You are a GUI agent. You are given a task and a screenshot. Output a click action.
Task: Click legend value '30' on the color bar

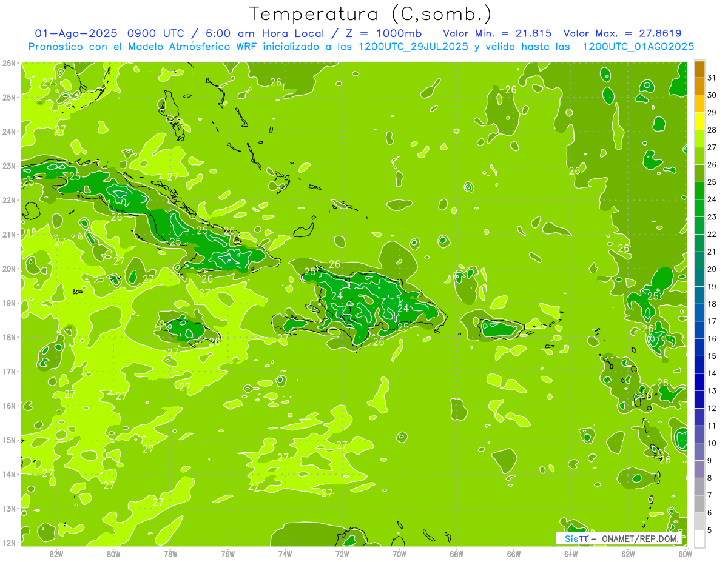pos(712,95)
